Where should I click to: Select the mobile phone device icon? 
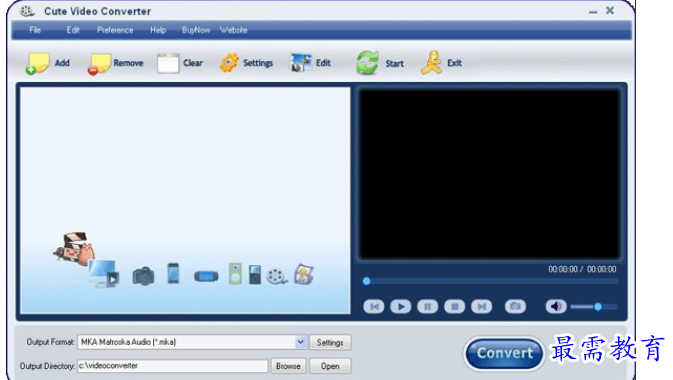173,274
